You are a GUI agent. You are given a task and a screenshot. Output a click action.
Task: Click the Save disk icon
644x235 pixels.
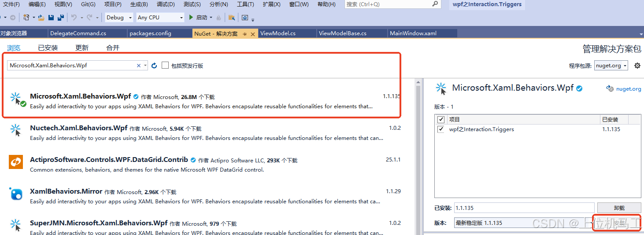[51, 18]
